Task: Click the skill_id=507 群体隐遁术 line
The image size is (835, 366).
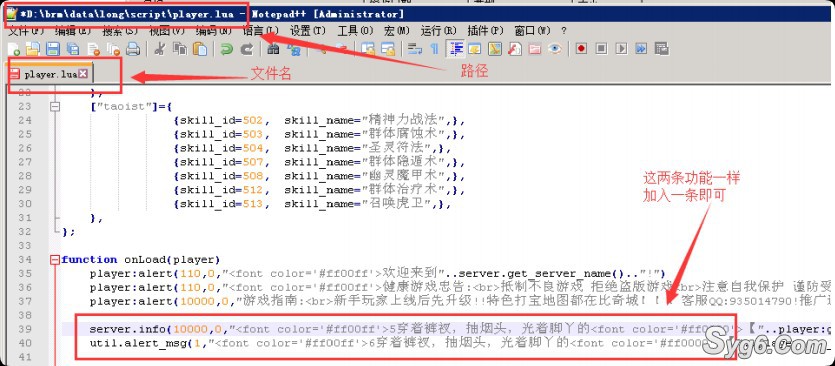Action: pos(320,162)
